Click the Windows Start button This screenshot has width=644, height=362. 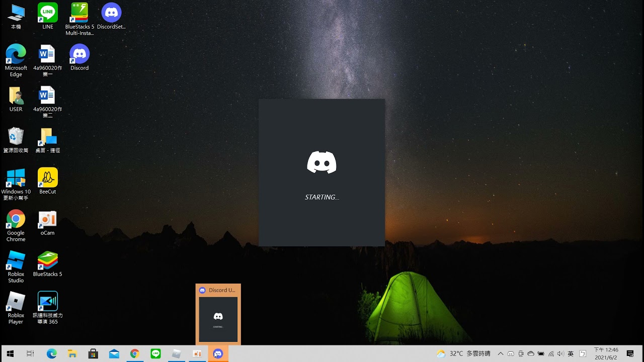click(10, 354)
